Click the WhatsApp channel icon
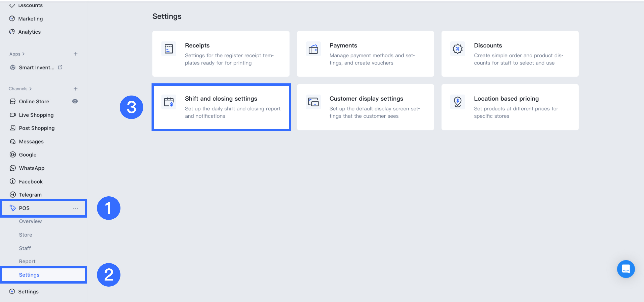The width and height of the screenshot is (644, 302). pyautogui.click(x=13, y=168)
